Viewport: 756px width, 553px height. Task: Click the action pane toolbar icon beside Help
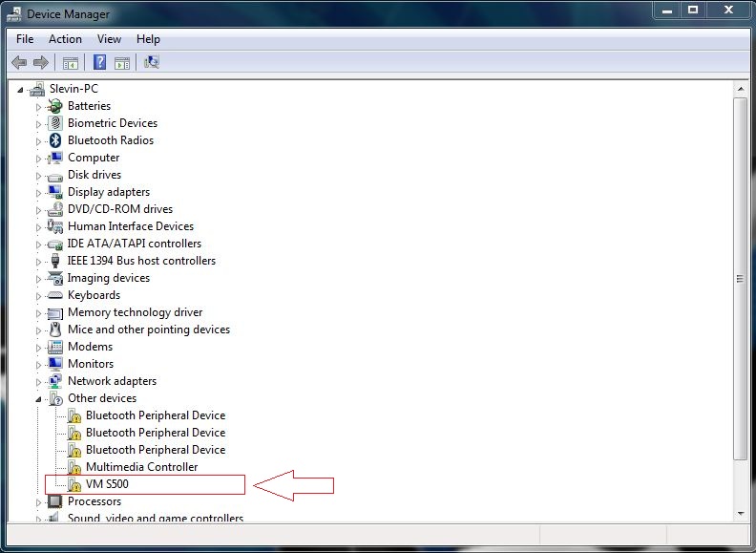[x=122, y=63]
